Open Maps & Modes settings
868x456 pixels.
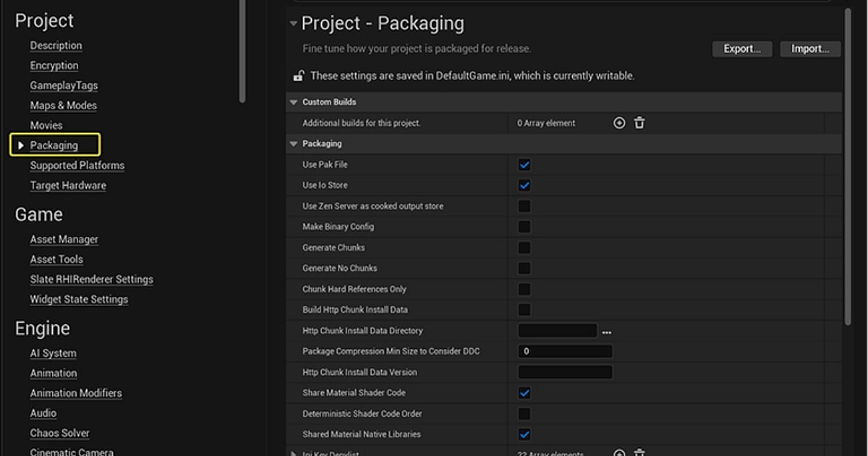click(63, 106)
